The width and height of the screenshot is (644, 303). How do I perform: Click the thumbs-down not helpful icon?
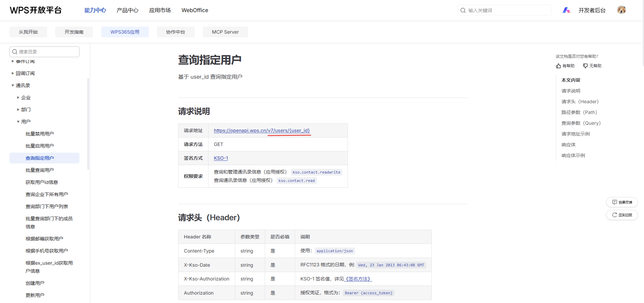pos(585,66)
